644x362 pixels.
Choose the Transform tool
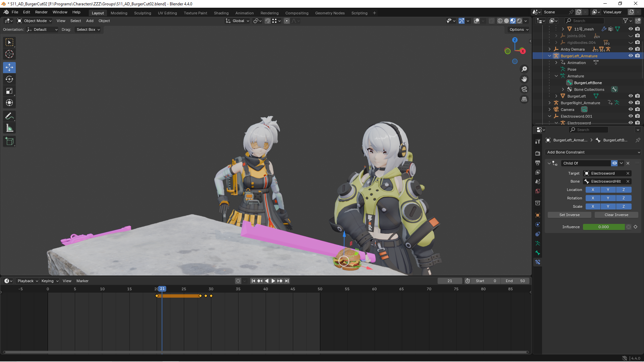9,103
